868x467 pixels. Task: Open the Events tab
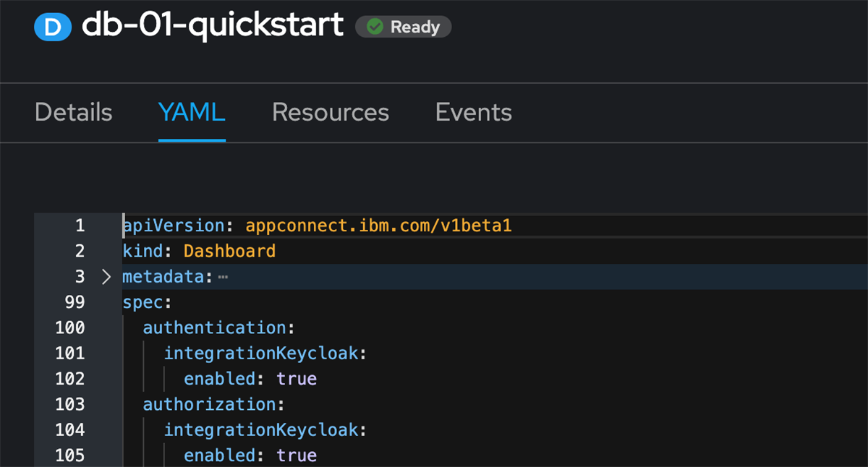[x=474, y=112]
